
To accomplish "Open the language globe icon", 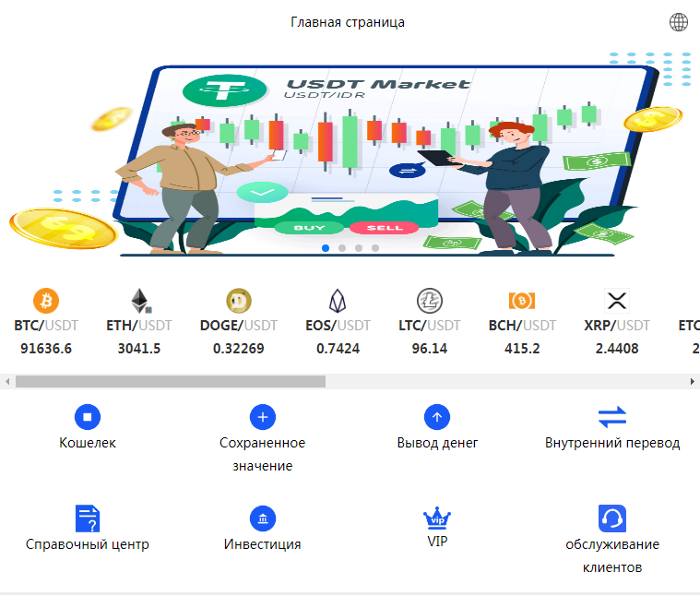I will (x=678, y=22).
